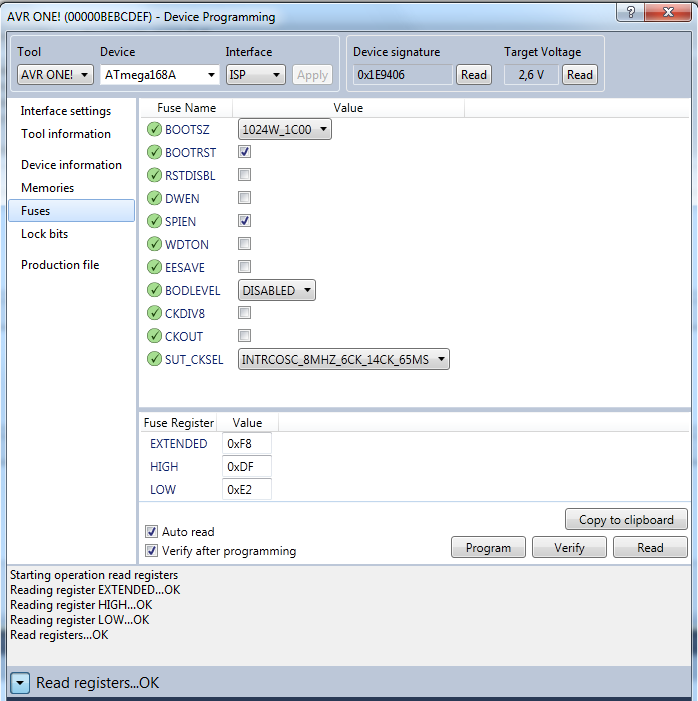Click the Copy to clipboard button
The height and width of the screenshot is (701, 698).
(x=626, y=519)
